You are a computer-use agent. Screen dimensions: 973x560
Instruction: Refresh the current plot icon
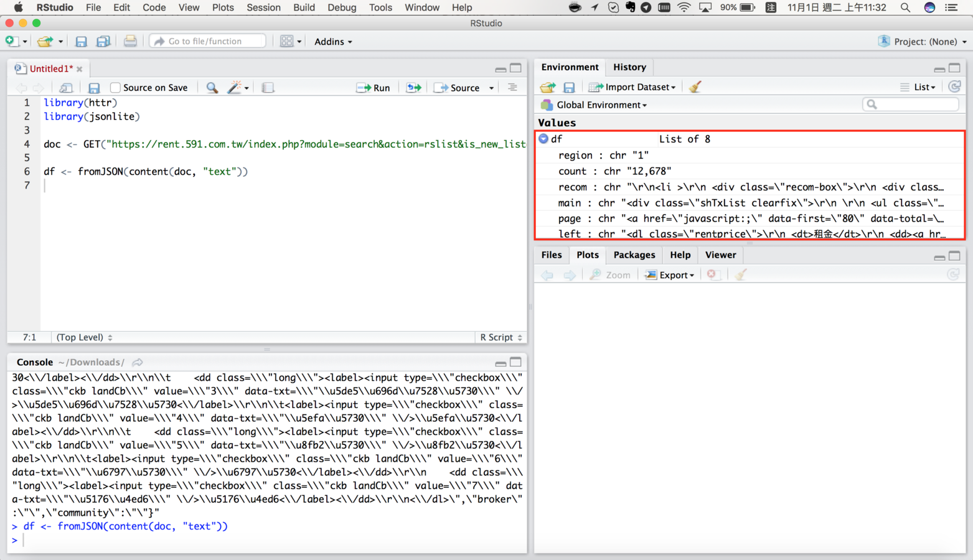(x=953, y=274)
